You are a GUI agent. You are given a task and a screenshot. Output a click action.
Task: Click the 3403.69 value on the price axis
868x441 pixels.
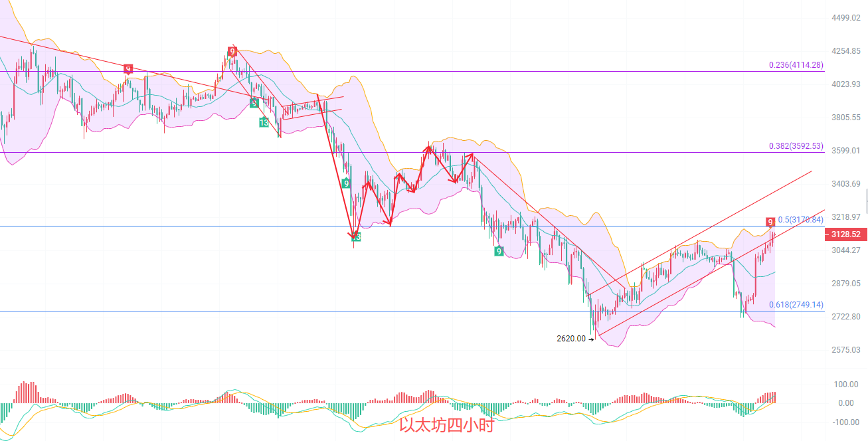[x=845, y=184]
